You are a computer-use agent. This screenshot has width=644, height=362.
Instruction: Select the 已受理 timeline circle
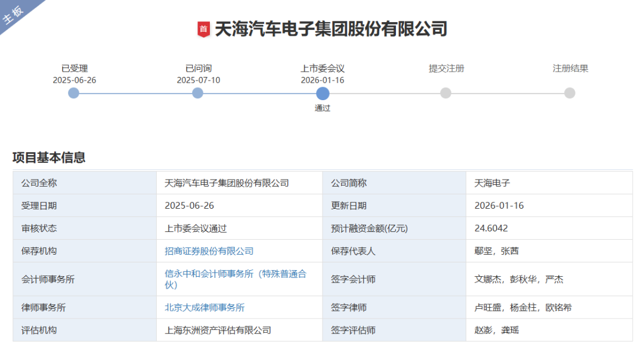[74, 93]
